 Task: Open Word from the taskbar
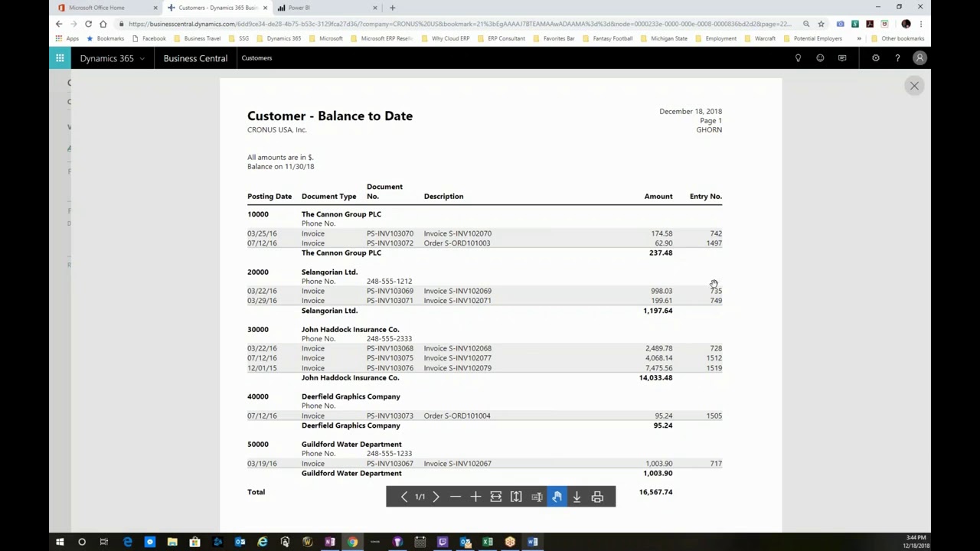(533, 542)
